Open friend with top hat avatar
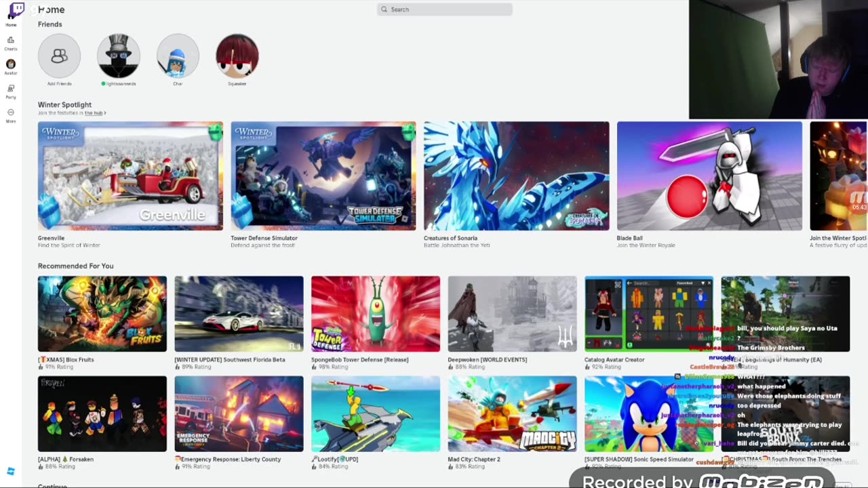 pos(119,56)
